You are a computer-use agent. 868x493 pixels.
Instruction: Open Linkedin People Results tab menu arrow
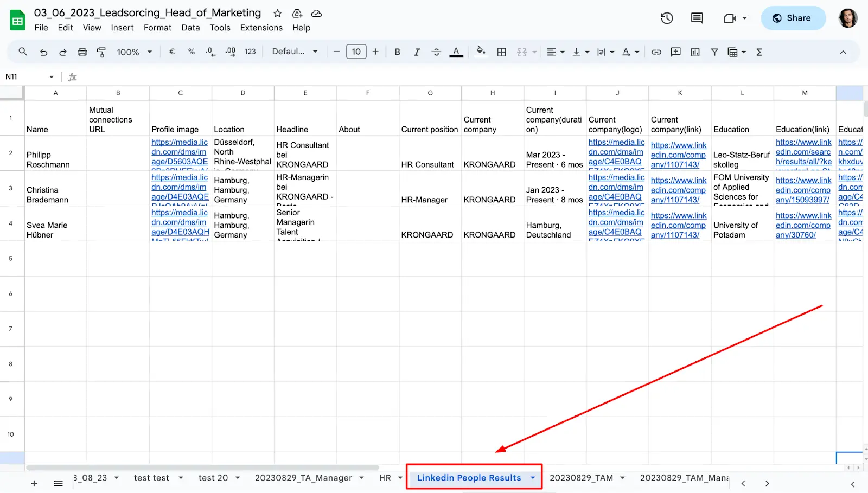(533, 478)
